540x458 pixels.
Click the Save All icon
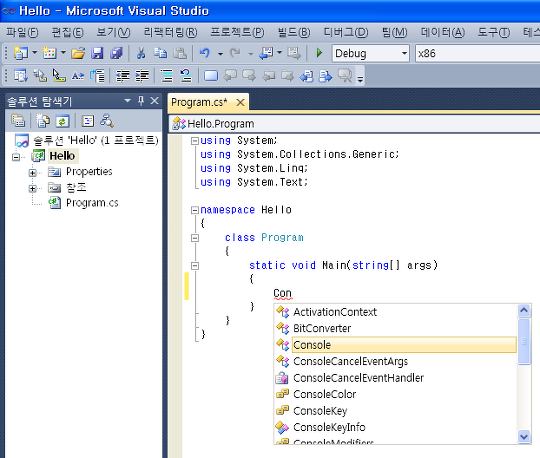(116, 53)
